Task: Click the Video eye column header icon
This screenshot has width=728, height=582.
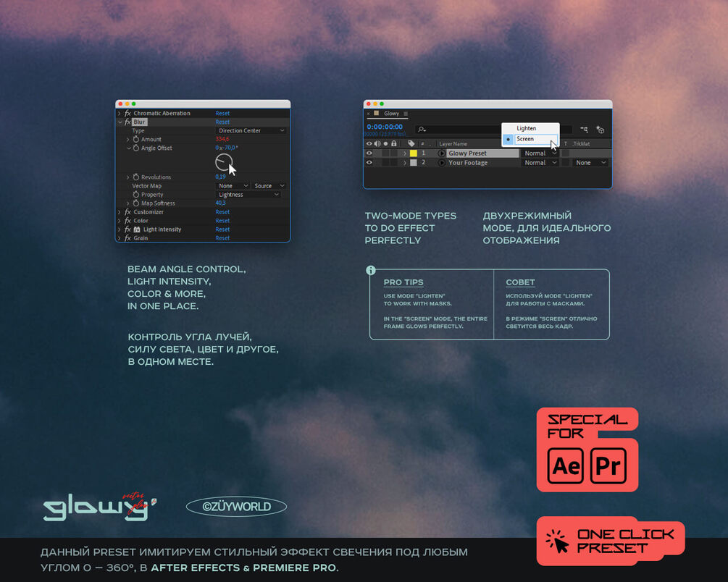Action: click(x=369, y=143)
